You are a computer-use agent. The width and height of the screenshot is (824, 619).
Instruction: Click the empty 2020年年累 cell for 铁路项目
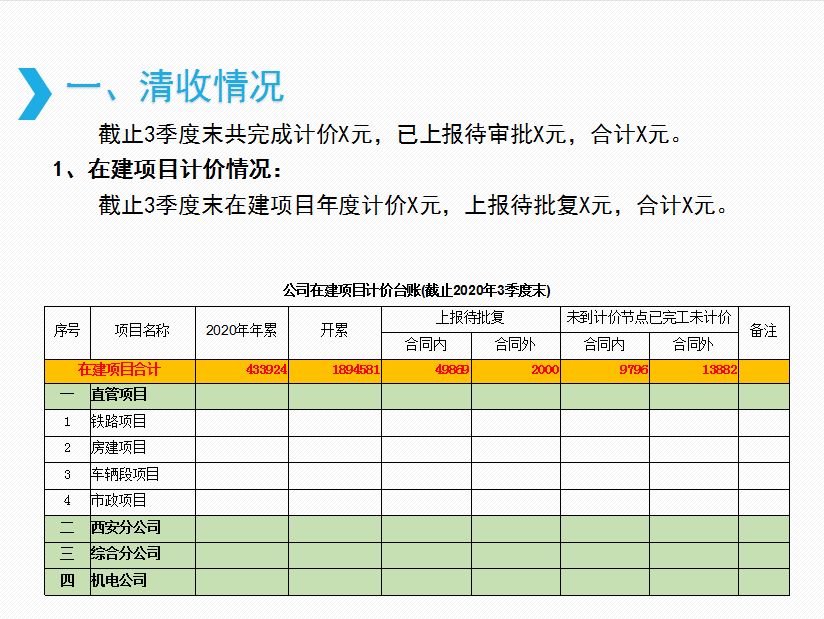pos(242,422)
